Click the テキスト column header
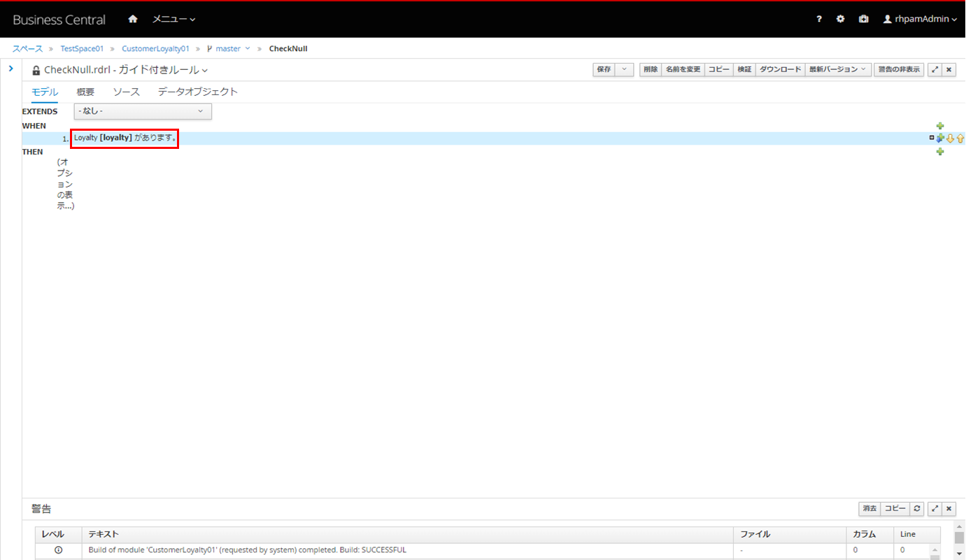The width and height of the screenshot is (966, 560). pos(407,534)
